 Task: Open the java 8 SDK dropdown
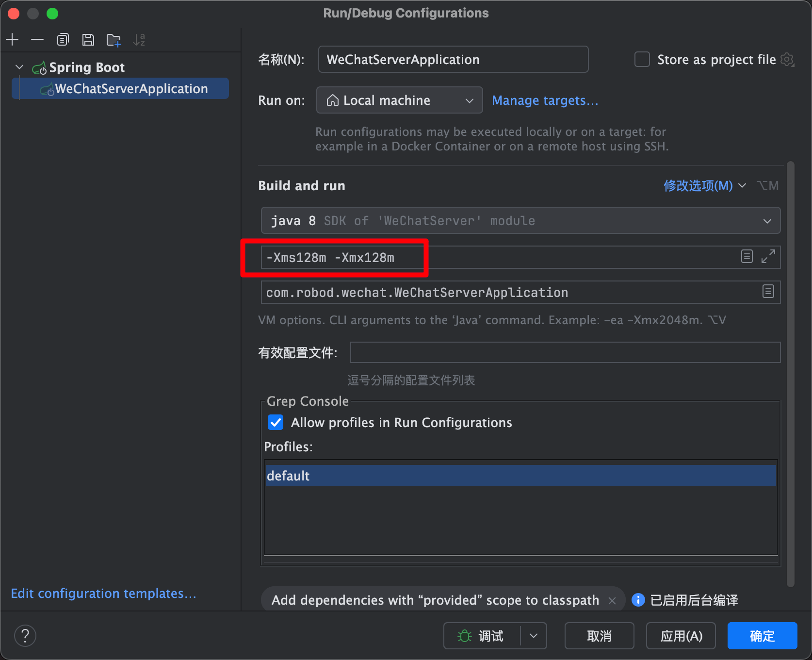point(520,220)
